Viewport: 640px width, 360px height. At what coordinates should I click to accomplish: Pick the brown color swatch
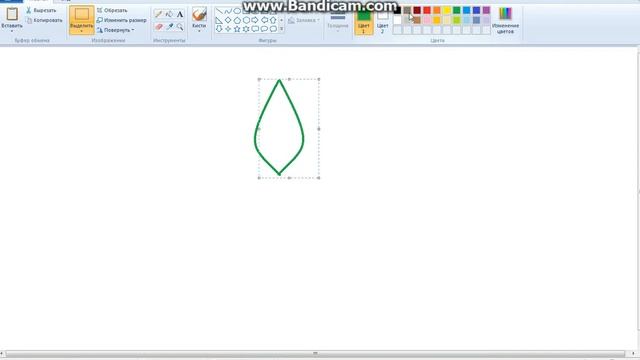417,20
